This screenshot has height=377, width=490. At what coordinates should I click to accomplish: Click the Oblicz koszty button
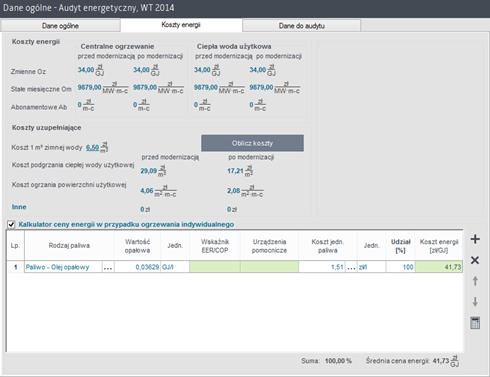[x=252, y=143]
